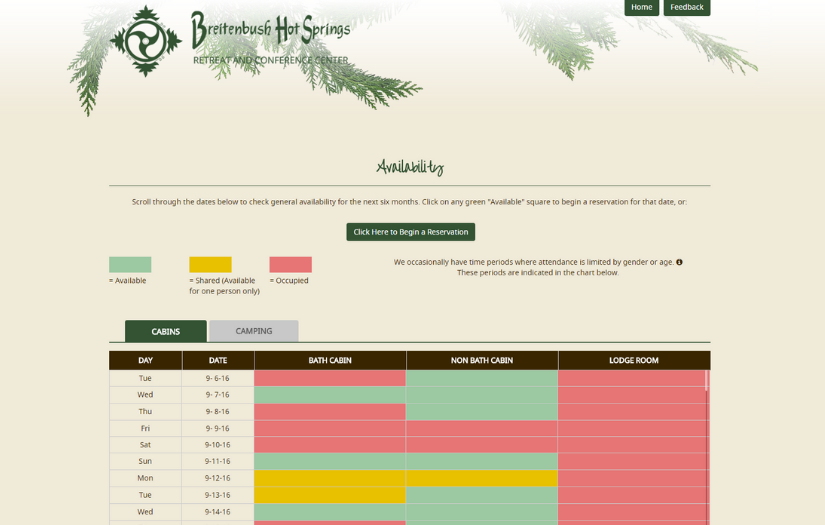Select available Non Bath Cabin for 9-13-16

click(482, 495)
